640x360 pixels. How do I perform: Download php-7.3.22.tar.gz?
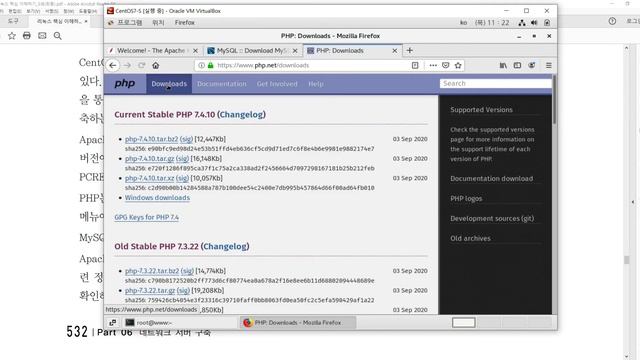pos(150,290)
